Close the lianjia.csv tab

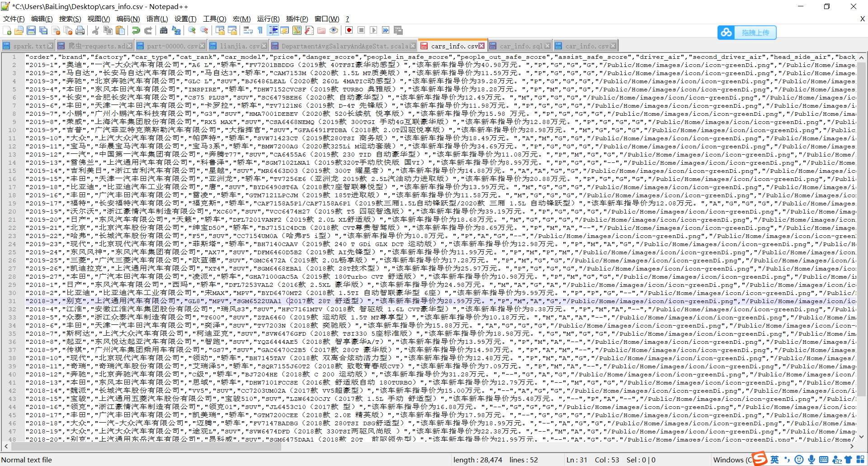(264, 46)
